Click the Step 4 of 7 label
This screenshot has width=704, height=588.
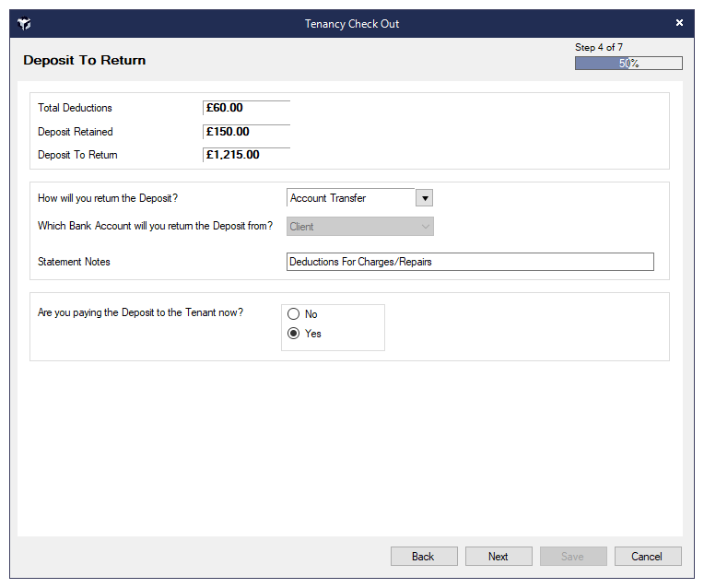599,47
